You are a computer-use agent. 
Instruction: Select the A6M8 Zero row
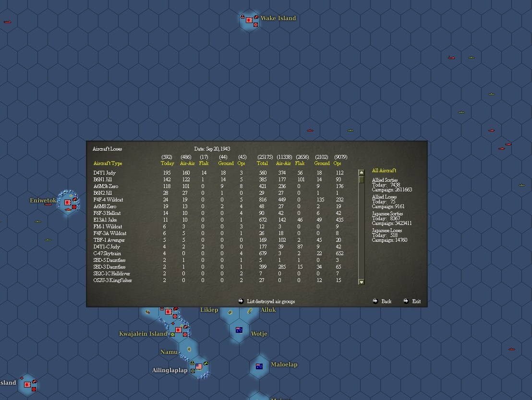tap(219, 206)
